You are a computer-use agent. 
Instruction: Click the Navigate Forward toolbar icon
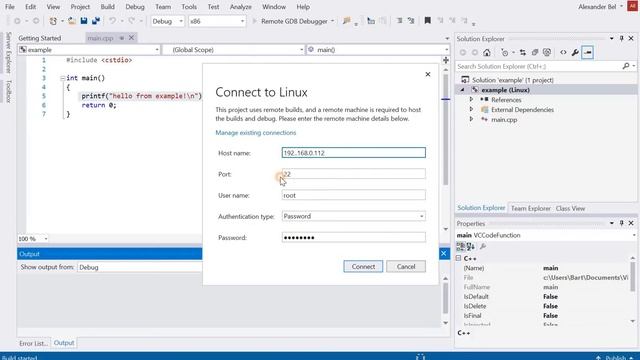click(36, 21)
